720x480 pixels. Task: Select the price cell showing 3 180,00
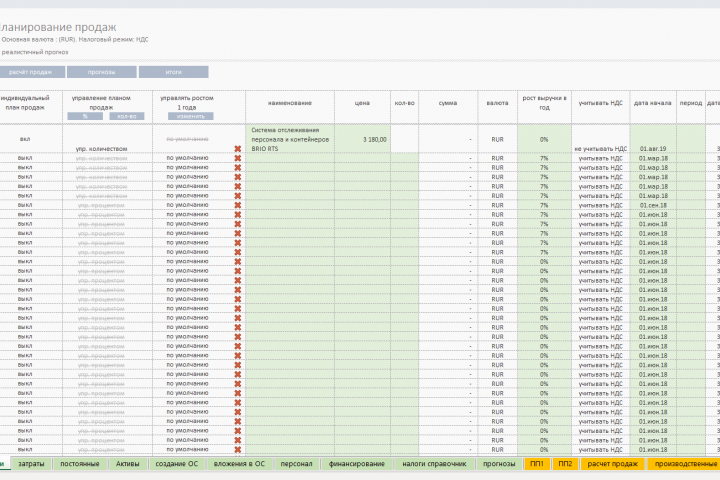pos(362,139)
